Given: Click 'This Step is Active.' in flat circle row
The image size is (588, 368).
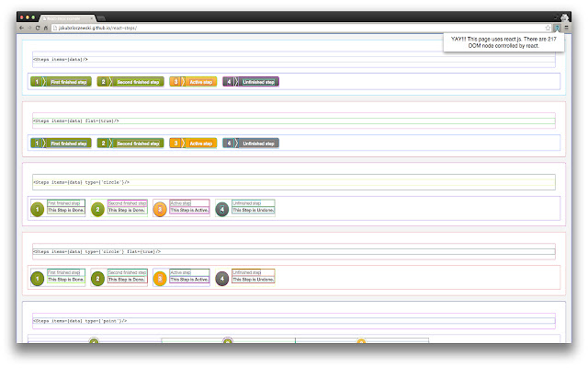Looking at the screenshot, I should pyautogui.click(x=189, y=280).
